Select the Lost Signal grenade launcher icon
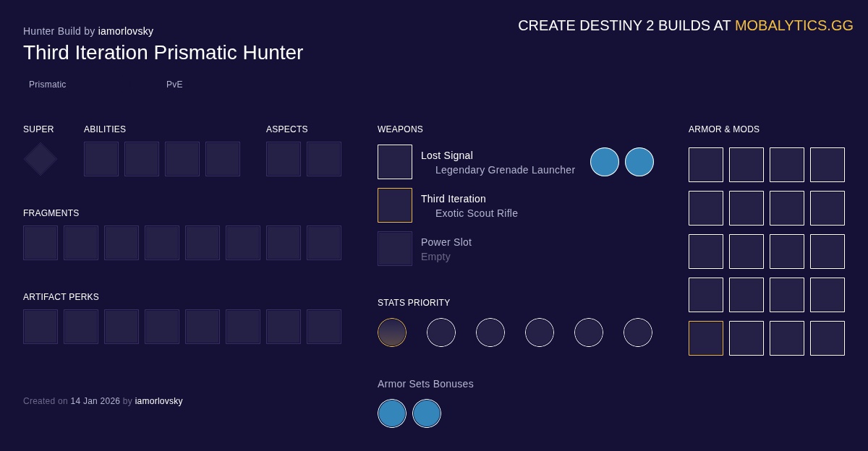868x451 pixels. 395,162
